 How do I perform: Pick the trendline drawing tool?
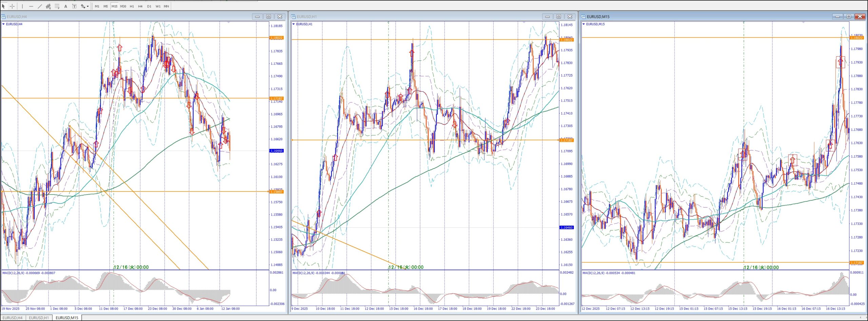pyautogui.click(x=40, y=6)
